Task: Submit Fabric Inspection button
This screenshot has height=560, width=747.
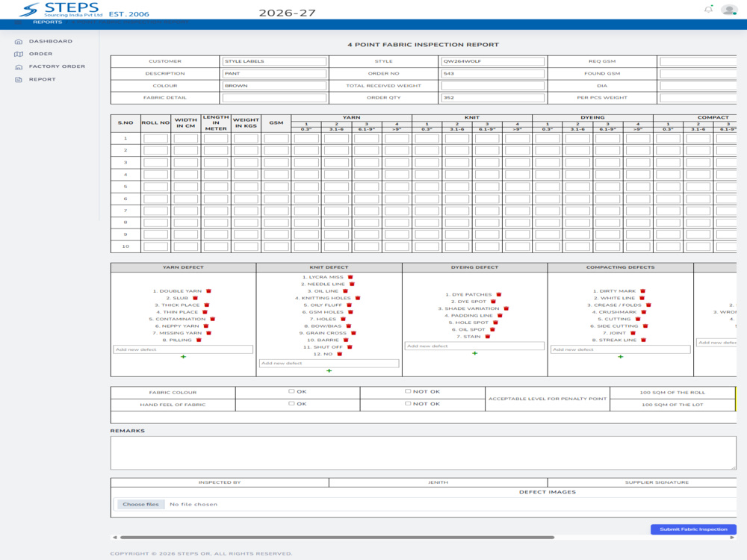Action: pyautogui.click(x=693, y=529)
